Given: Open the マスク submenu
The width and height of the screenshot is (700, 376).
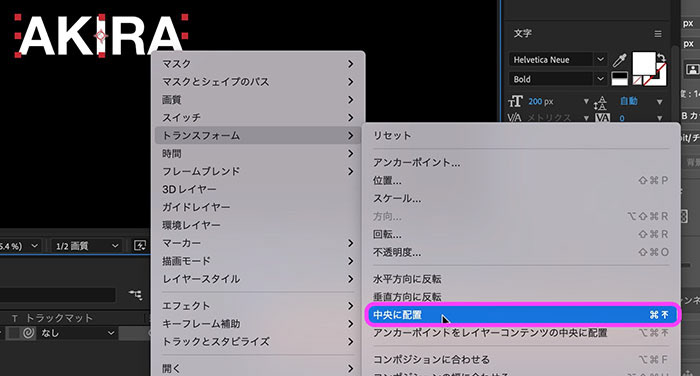Looking at the screenshot, I should [258, 64].
